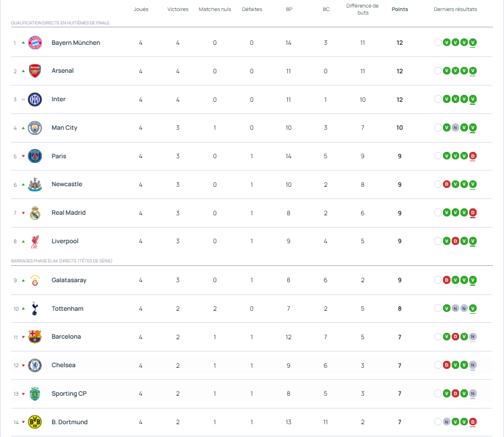Sort table by Points column header
This screenshot has height=437, width=504.
(399, 9)
